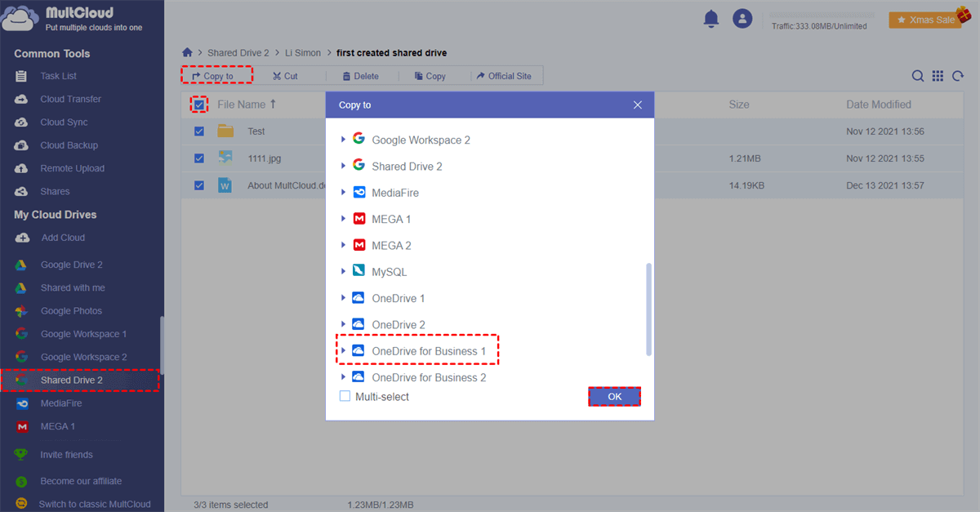
Task: Refresh the file list
Action: tap(958, 76)
